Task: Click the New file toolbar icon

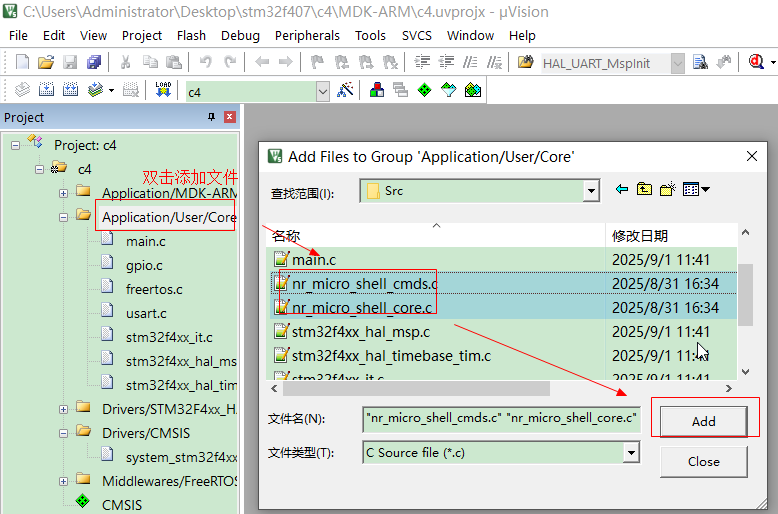Action: coord(22,63)
